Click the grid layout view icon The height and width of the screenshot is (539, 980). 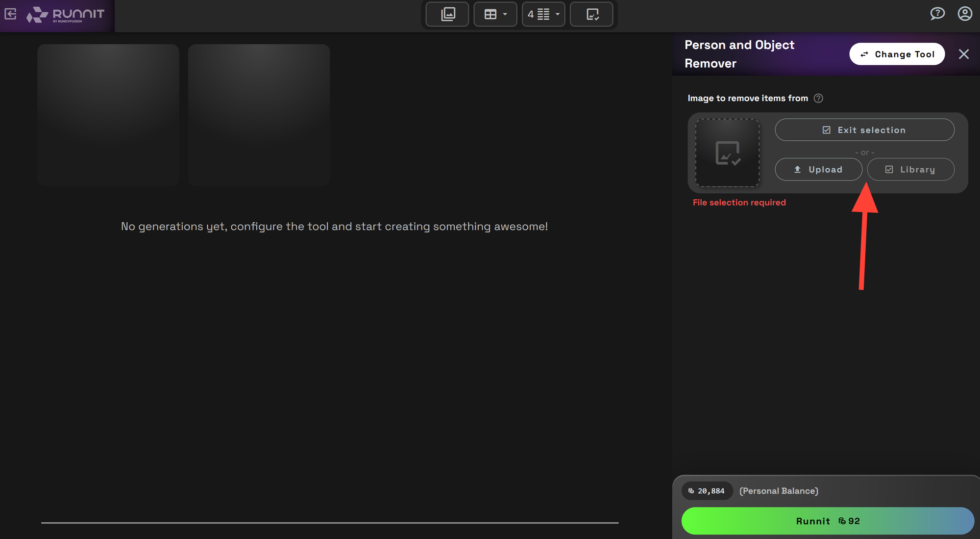point(490,14)
